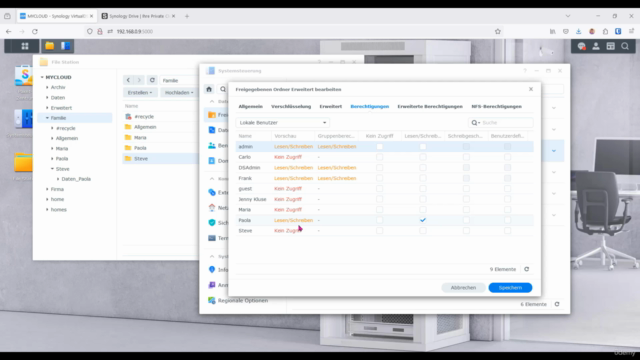Reload the page in the browser

pos(35,31)
